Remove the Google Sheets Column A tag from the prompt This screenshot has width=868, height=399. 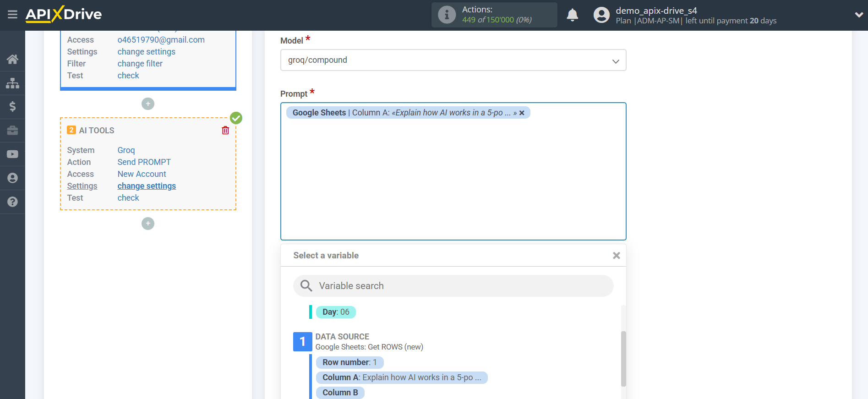[x=522, y=113]
